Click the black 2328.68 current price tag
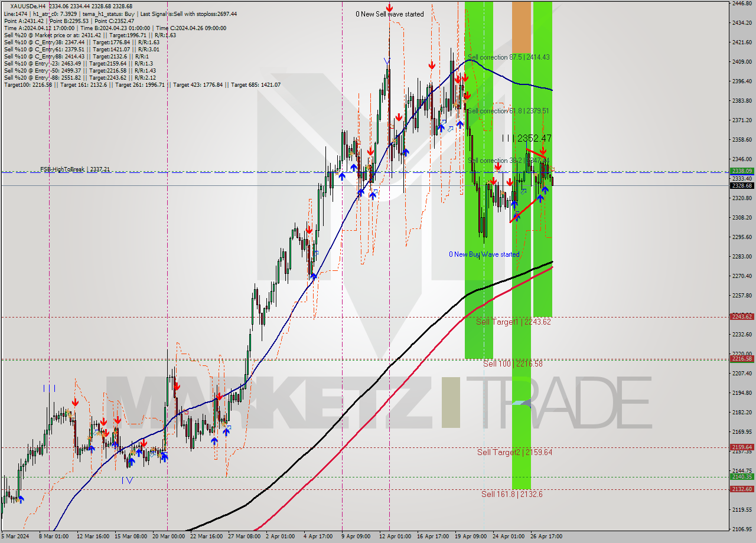 (x=742, y=185)
